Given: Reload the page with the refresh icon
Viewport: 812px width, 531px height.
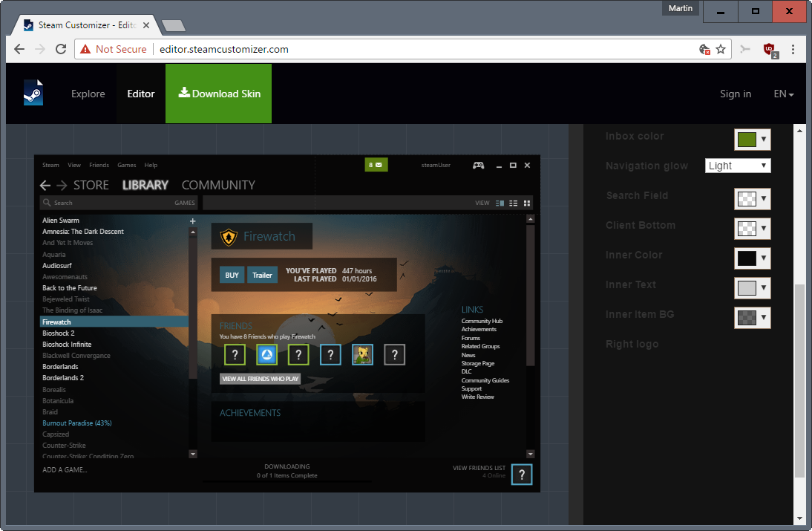Looking at the screenshot, I should 61,49.
